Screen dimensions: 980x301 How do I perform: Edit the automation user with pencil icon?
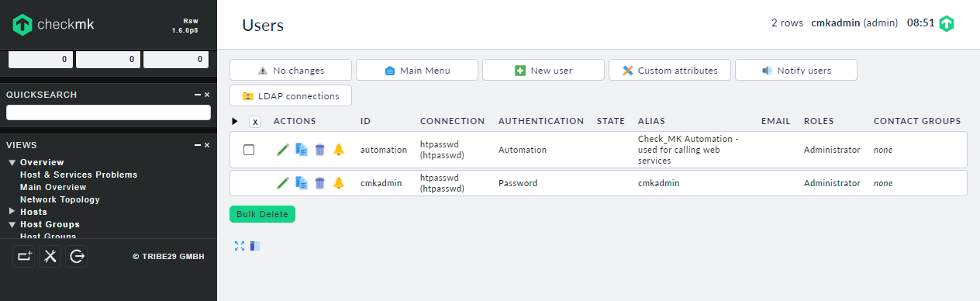282,150
